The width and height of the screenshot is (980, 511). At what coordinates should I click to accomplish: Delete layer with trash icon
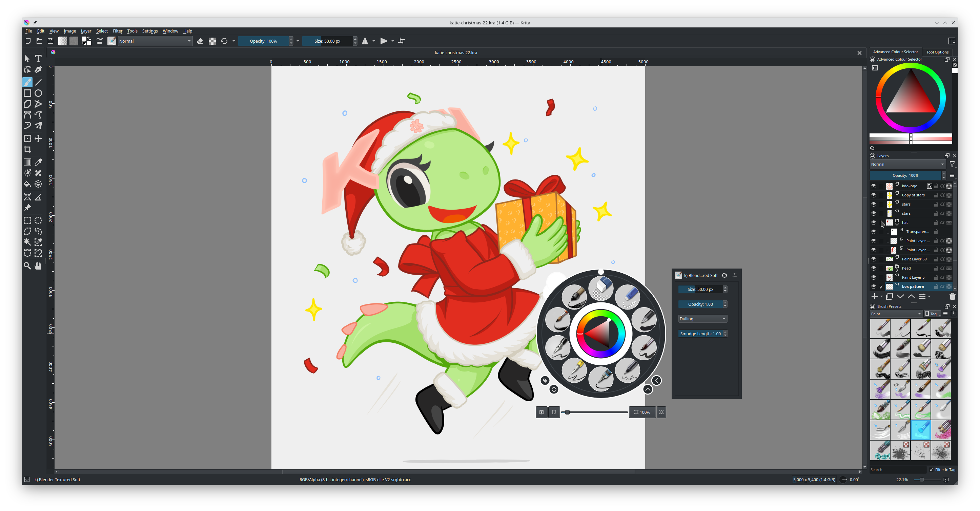pyautogui.click(x=952, y=297)
